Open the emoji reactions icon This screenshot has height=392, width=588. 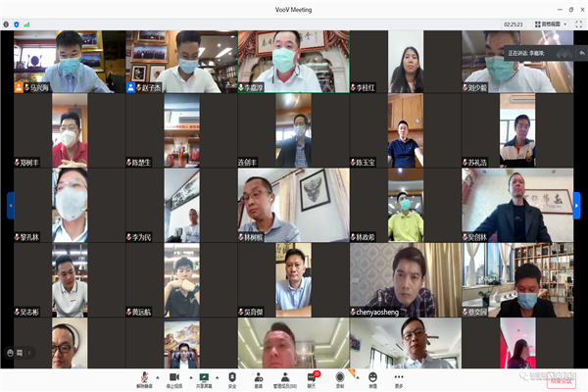(372, 377)
